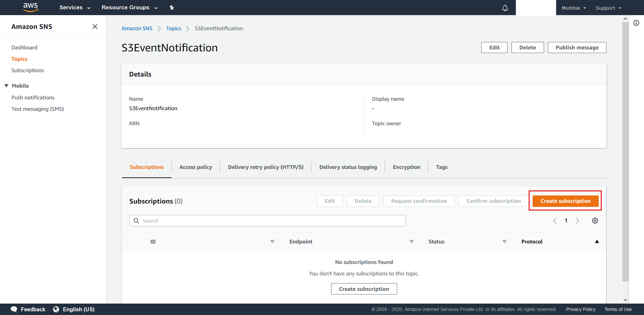This screenshot has height=315, width=644.
Task: Go to next subscriptions page
Action: pyautogui.click(x=577, y=221)
